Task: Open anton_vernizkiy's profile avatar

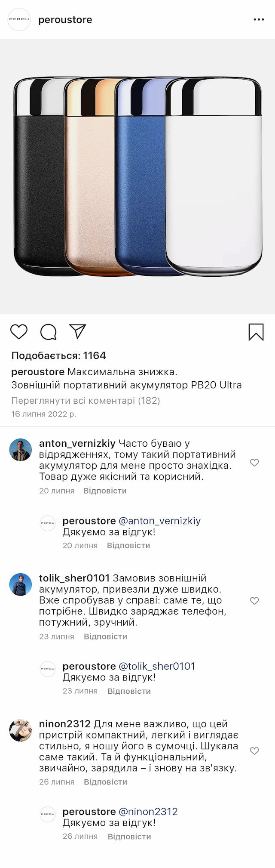Action: tap(21, 450)
